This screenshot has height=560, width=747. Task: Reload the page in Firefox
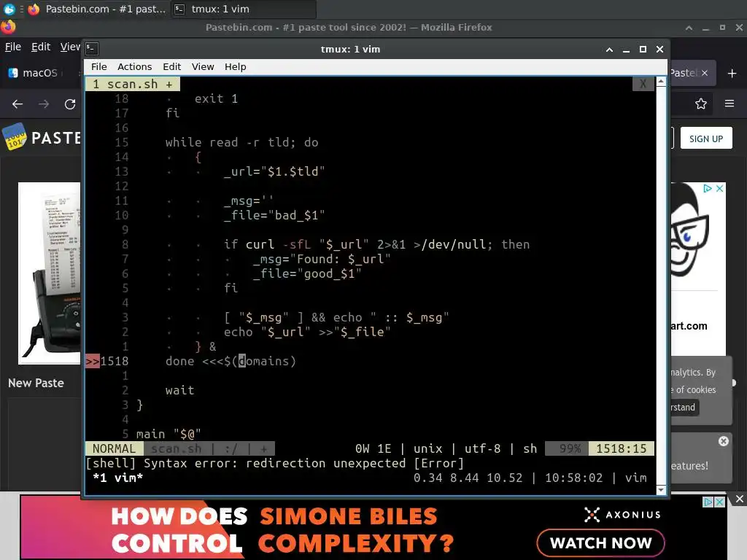70,104
